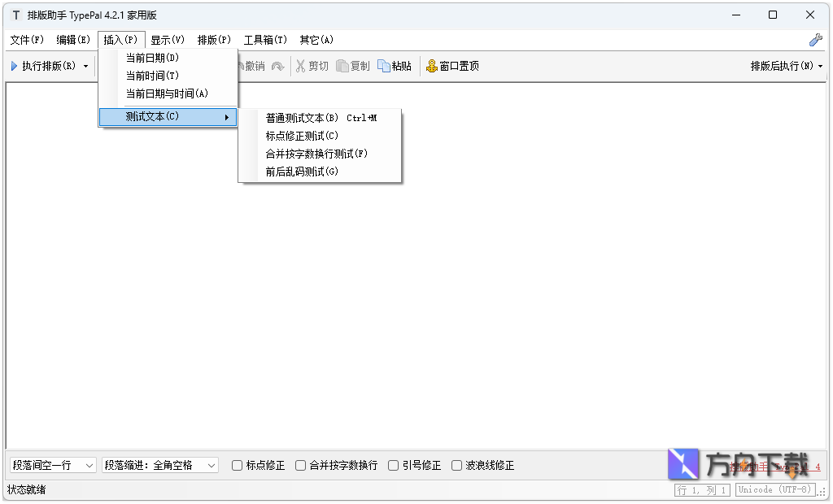
Task: Check the 合并按字数换行 option
Action: (x=300, y=465)
